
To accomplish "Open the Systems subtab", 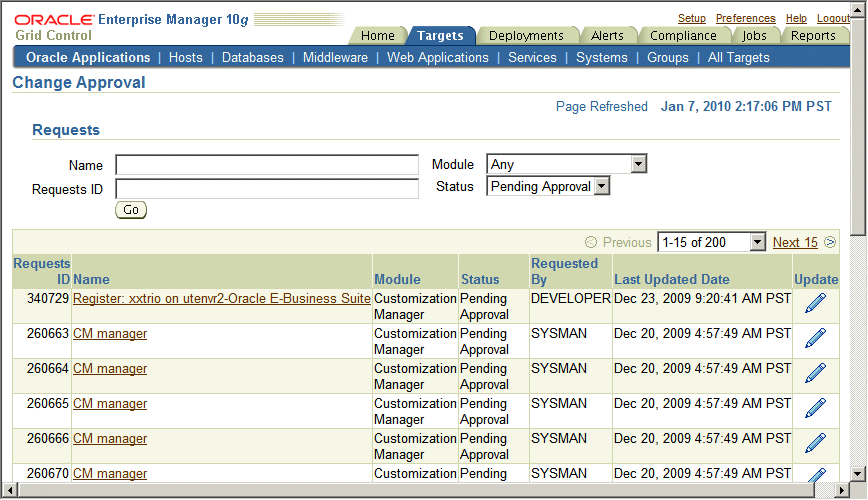I will coord(602,58).
